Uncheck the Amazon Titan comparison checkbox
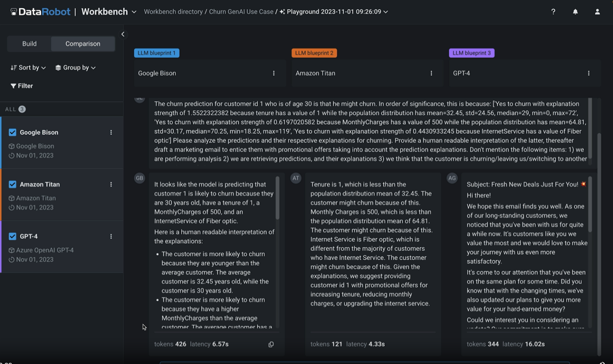 (x=12, y=184)
